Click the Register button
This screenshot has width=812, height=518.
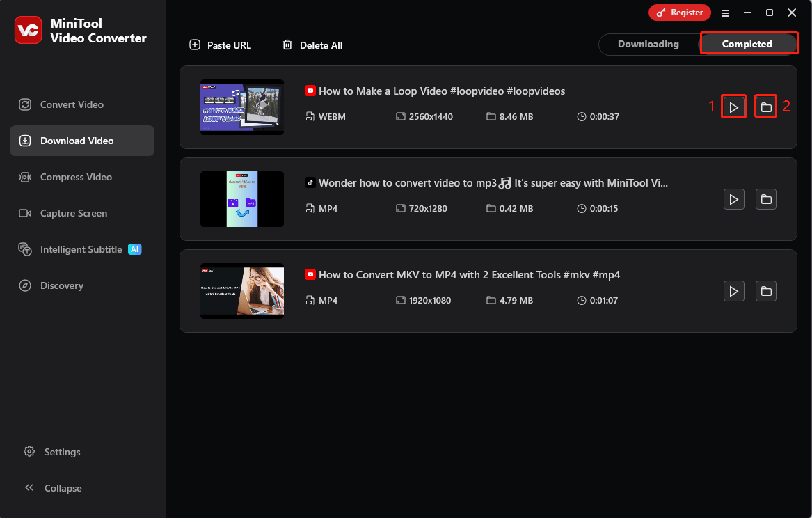click(x=679, y=12)
